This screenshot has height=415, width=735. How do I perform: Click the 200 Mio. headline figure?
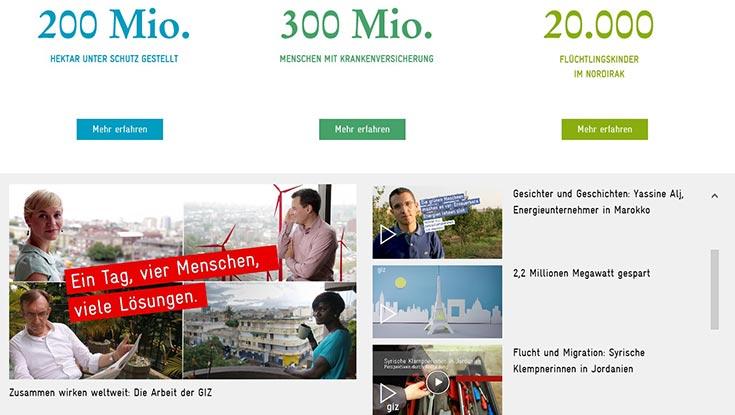(x=114, y=24)
